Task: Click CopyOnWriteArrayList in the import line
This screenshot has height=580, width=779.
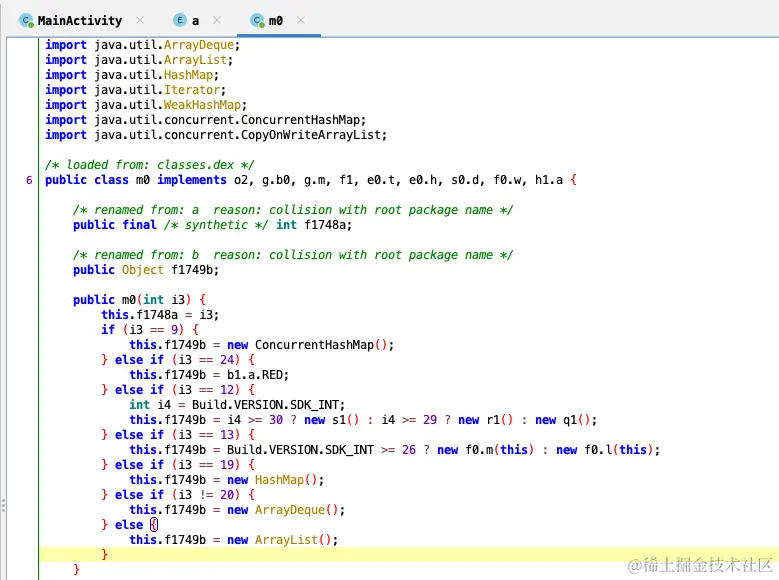Action: click(x=311, y=135)
